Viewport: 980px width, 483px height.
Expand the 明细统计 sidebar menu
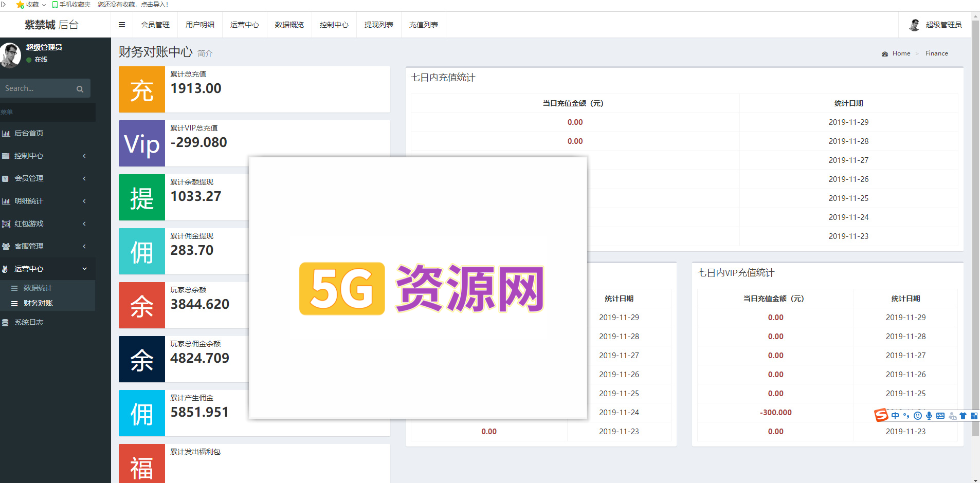[x=48, y=201]
